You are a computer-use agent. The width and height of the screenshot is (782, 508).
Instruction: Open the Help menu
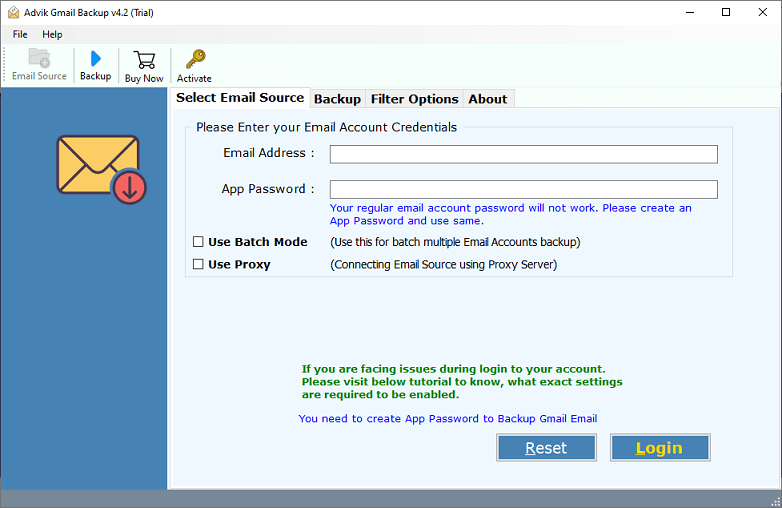pos(52,34)
